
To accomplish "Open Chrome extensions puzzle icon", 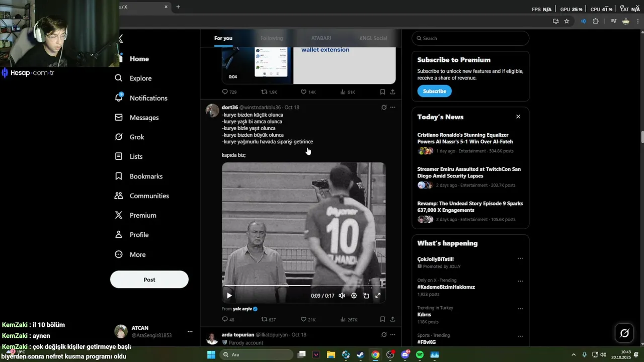I will (x=596, y=21).
